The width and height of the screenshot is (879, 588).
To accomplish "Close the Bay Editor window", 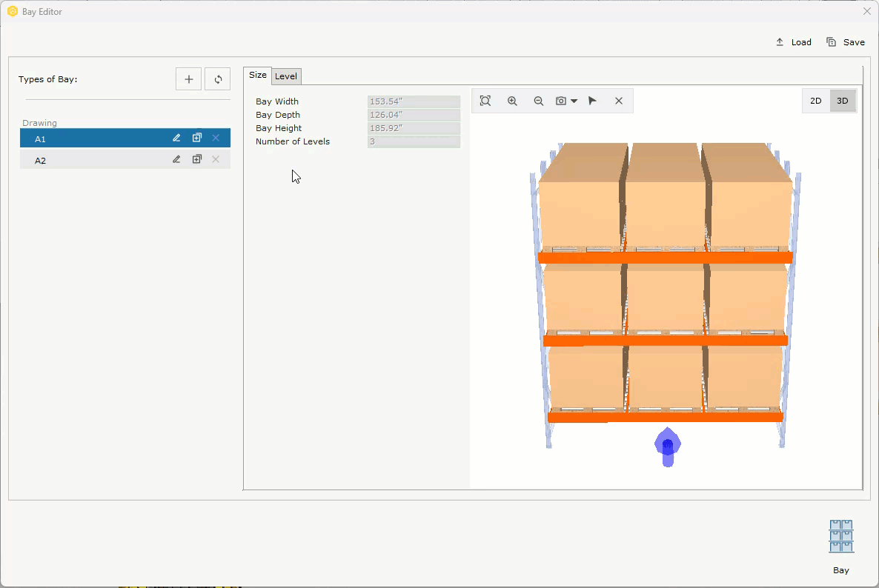I will (866, 11).
